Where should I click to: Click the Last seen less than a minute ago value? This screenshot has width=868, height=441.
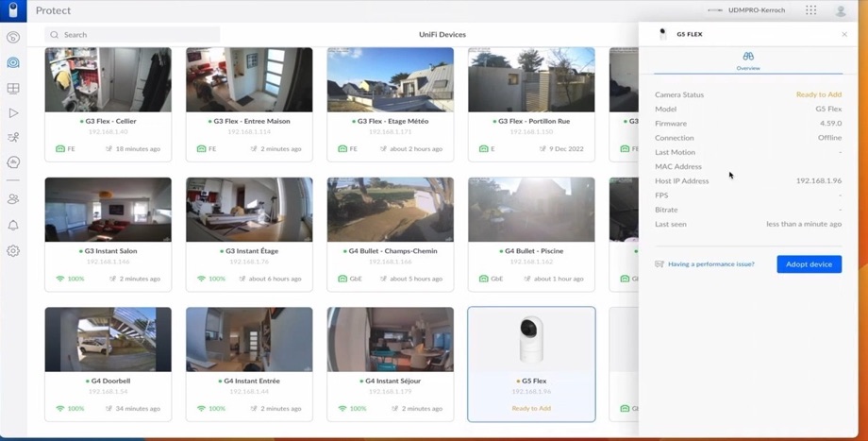pyautogui.click(x=804, y=224)
